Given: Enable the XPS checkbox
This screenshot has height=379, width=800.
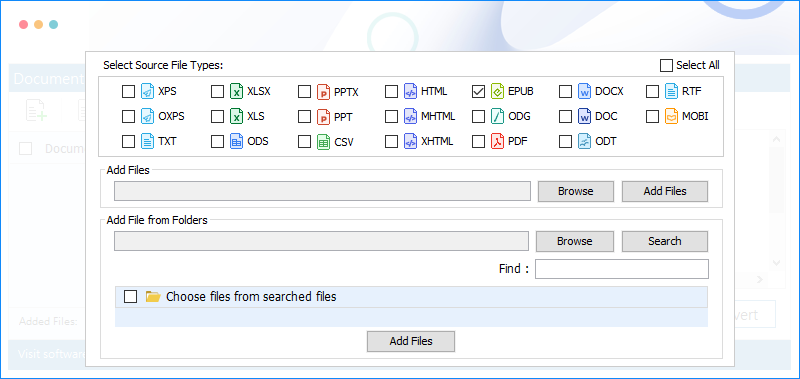Looking at the screenshot, I should pyautogui.click(x=129, y=92).
